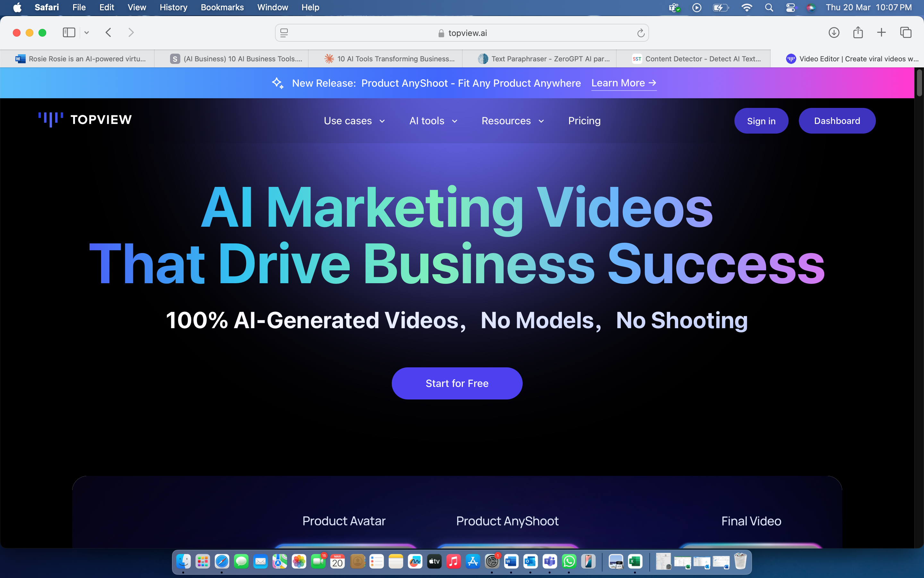Open Freeform from the Dock
Viewport: 924px width, 578px height.
(x=415, y=561)
